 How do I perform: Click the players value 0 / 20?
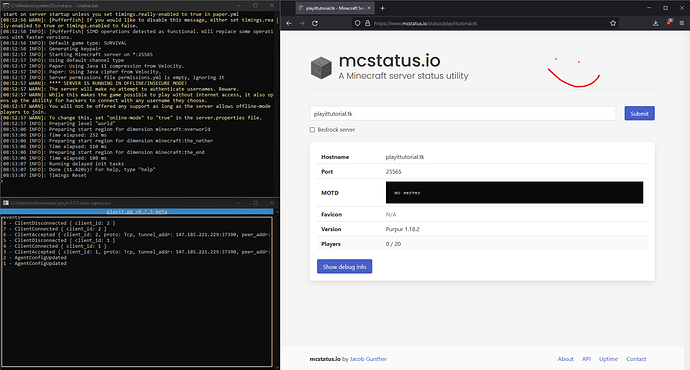click(x=393, y=244)
